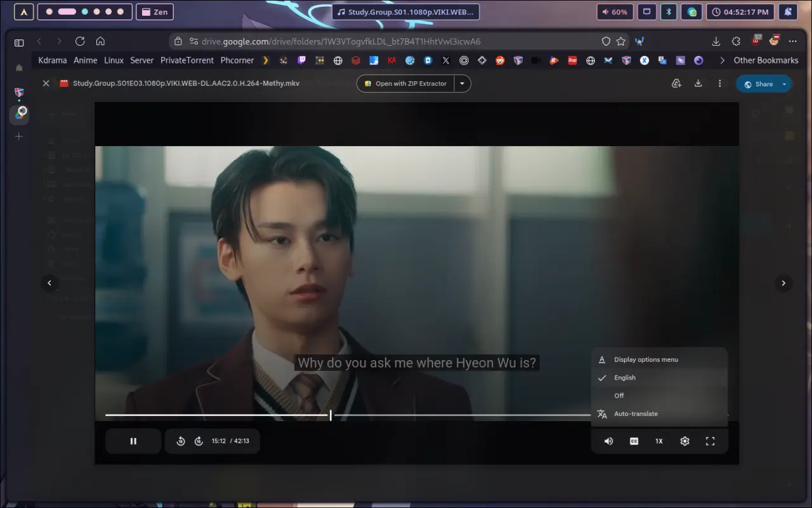Expand the Share dropdown arrow
Image resolution: width=812 pixels, height=508 pixels.
(x=785, y=84)
